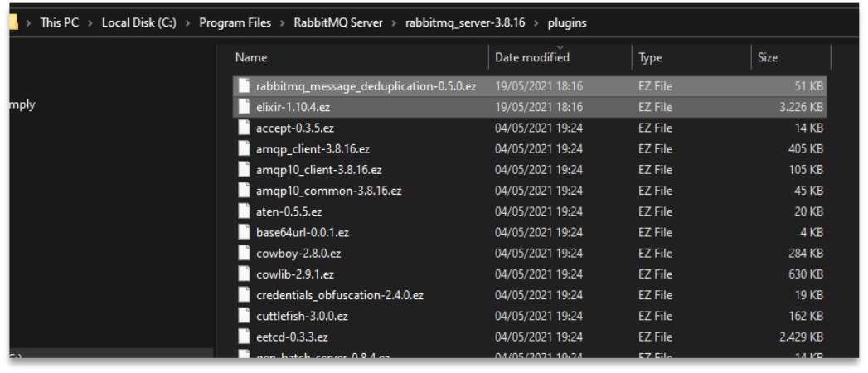Viewport: 868px width, 373px height.
Task: Click the file icon beside amqp10_client-3.8.16.ez
Action: coord(244,170)
